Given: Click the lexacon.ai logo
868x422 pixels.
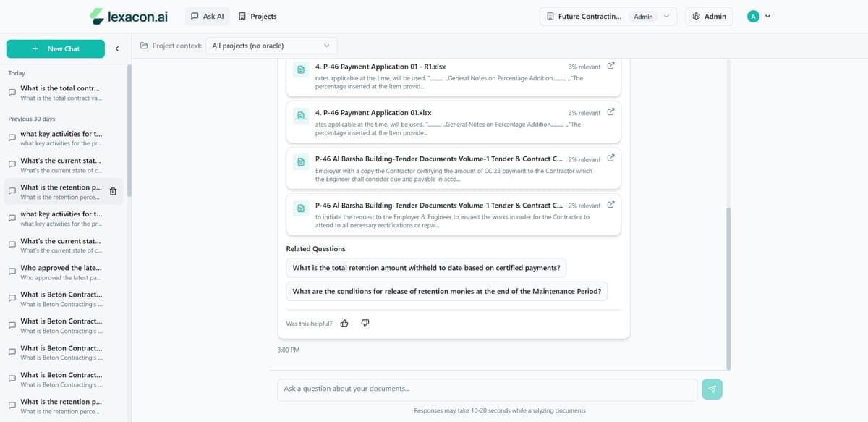Looking at the screenshot, I should [x=127, y=16].
